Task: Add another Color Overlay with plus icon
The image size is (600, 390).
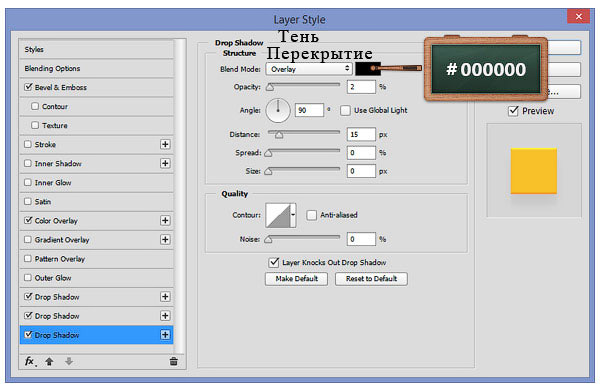Action: tap(165, 220)
